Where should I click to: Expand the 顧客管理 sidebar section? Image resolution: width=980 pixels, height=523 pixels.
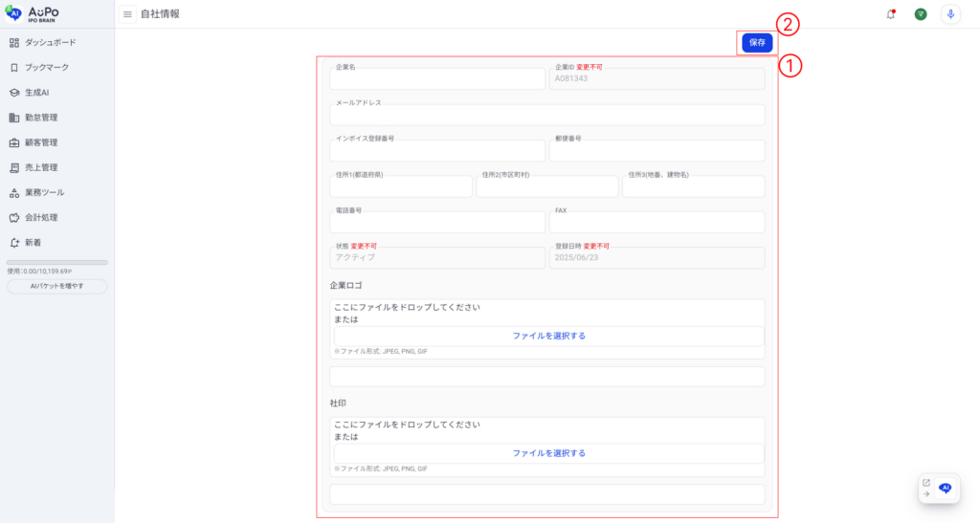41,142
